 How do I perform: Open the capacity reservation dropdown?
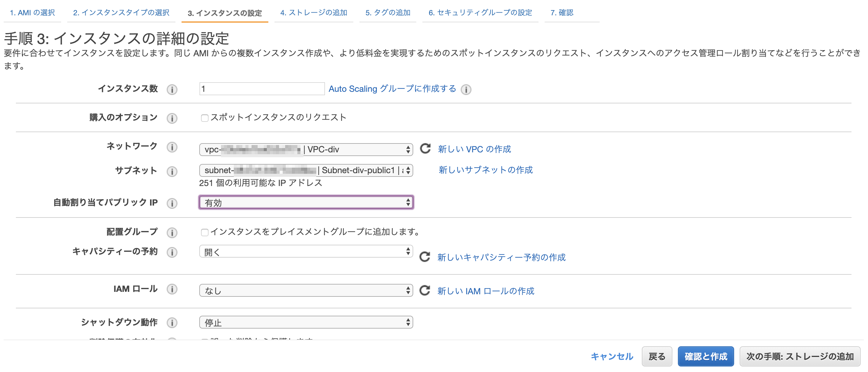tap(305, 251)
